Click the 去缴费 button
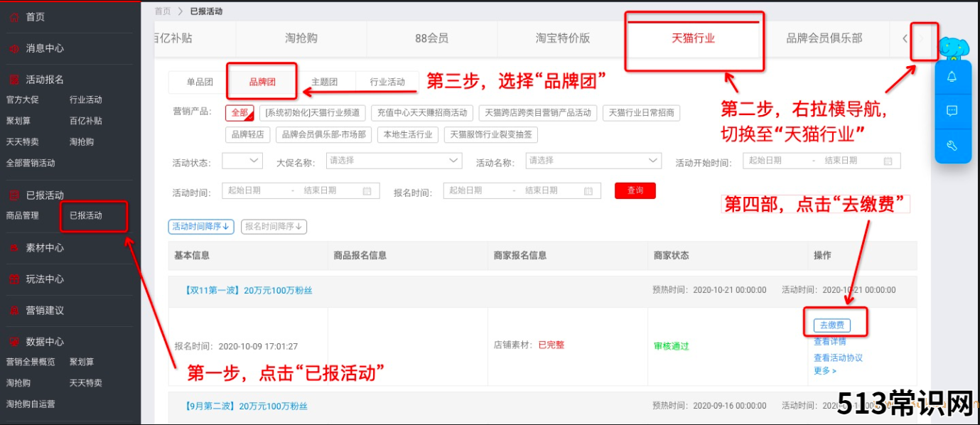Image resolution: width=980 pixels, height=425 pixels. point(832,326)
